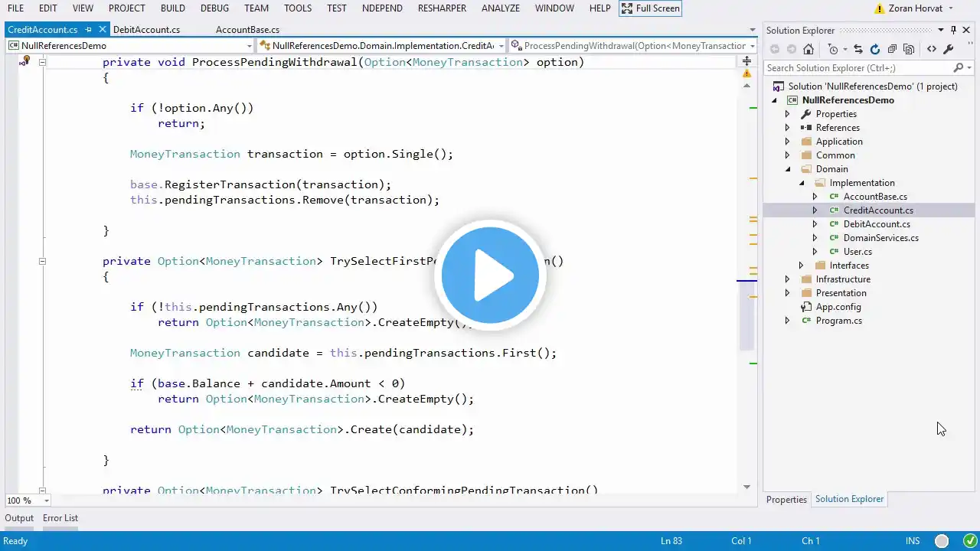Click the Show All Files icon
This screenshot has width=980, height=551.
point(909,49)
